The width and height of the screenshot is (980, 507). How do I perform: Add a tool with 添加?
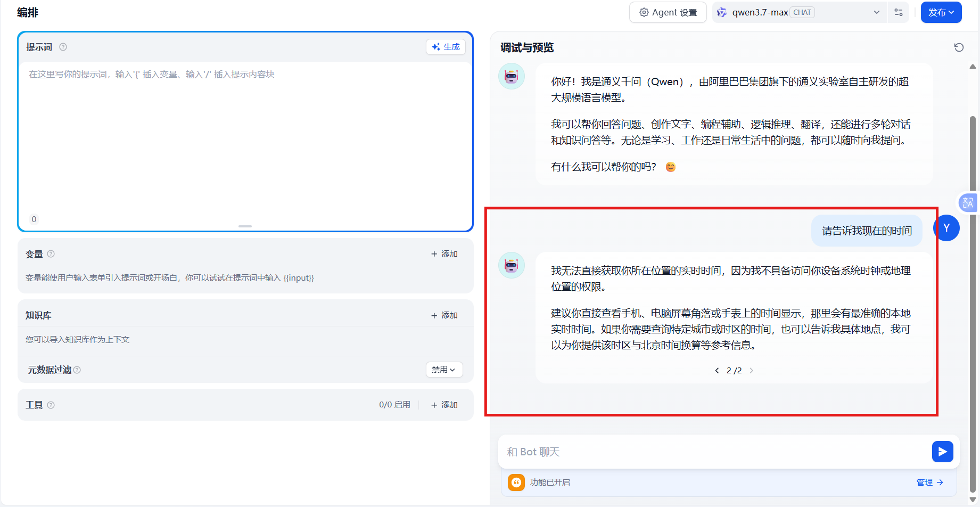pos(444,405)
